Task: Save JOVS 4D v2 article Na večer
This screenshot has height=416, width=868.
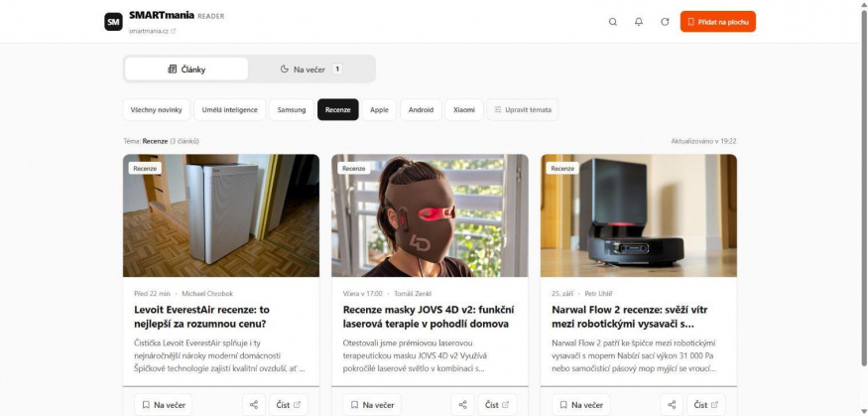Action: (x=372, y=405)
